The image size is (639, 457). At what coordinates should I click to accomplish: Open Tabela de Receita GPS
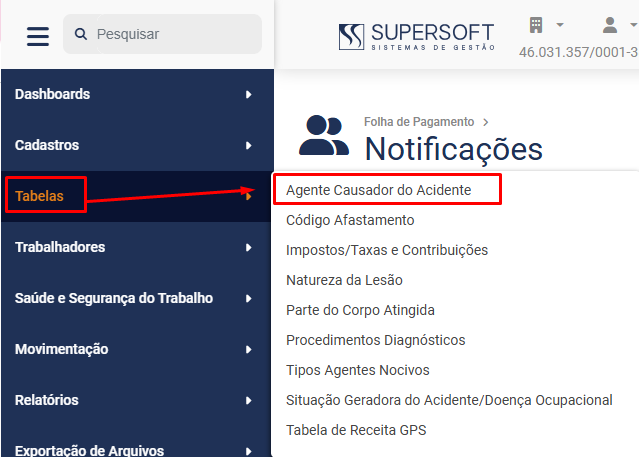tap(356, 430)
